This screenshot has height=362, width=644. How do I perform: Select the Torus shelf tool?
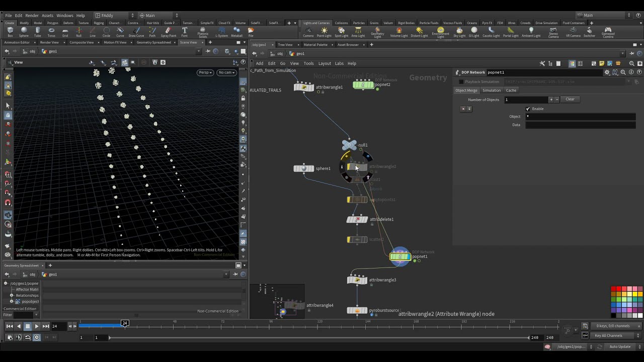(51, 32)
